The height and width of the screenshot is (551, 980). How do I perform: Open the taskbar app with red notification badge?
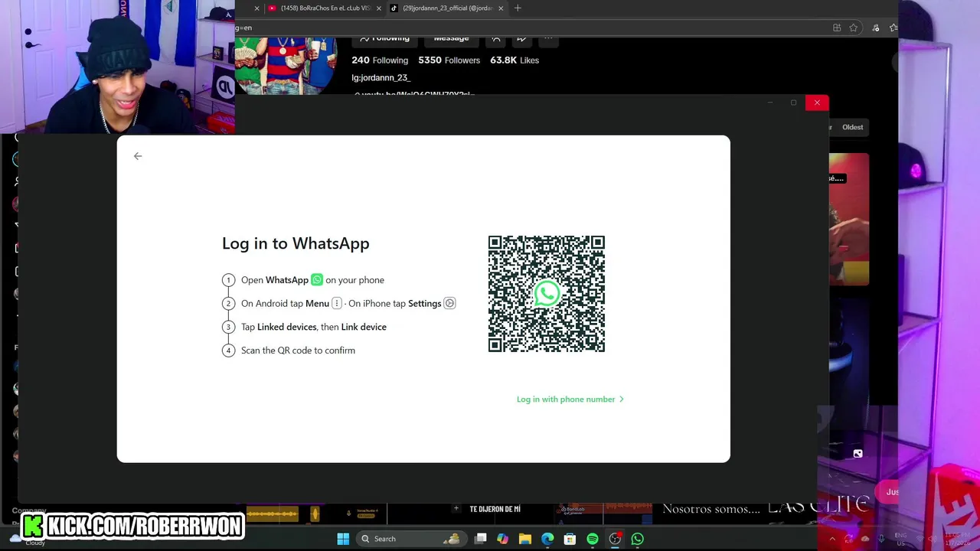coord(615,539)
